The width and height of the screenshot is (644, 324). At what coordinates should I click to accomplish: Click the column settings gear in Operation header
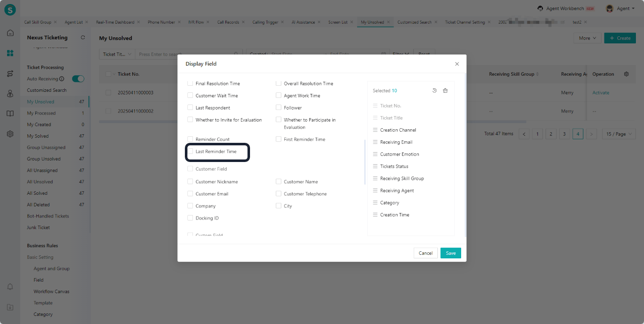click(x=626, y=74)
